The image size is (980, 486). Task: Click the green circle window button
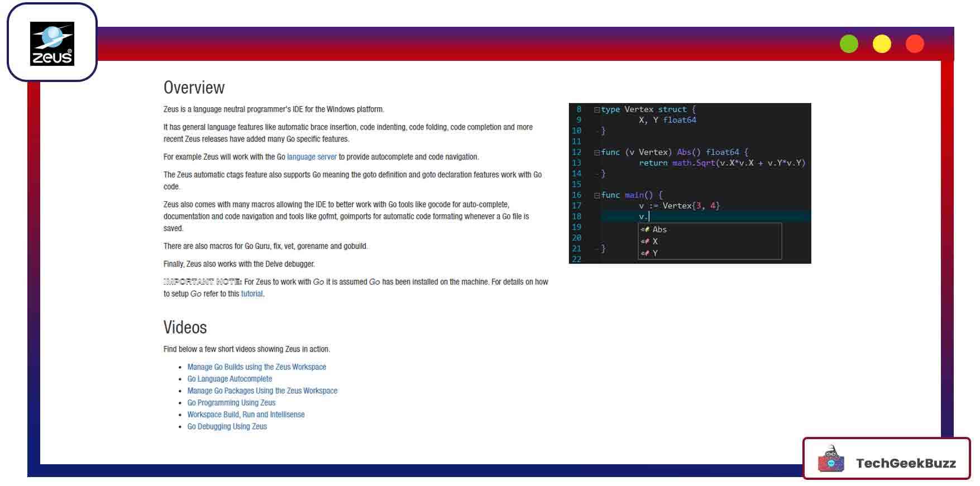click(x=849, y=44)
